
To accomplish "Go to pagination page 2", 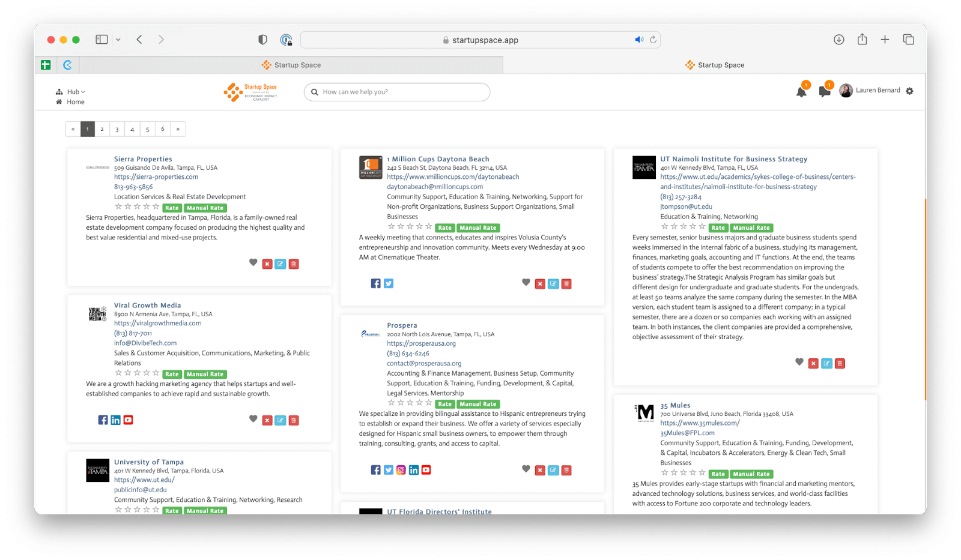I will 102,129.
